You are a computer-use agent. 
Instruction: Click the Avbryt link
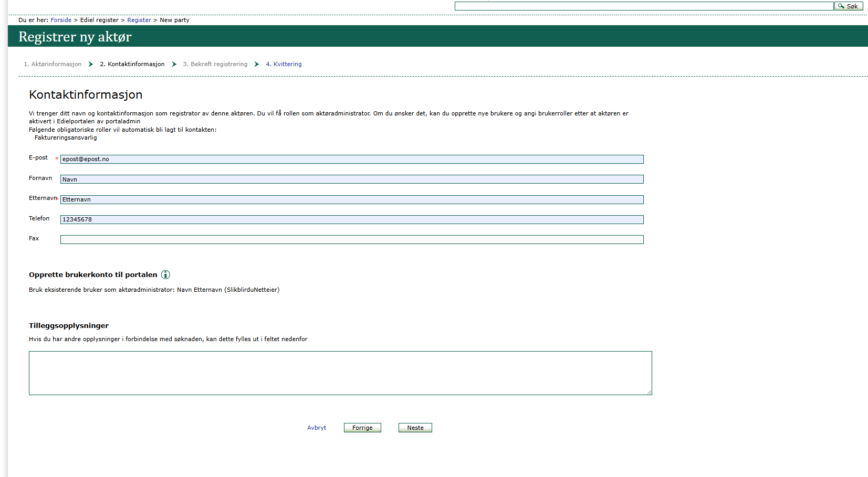(x=317, y=428)
